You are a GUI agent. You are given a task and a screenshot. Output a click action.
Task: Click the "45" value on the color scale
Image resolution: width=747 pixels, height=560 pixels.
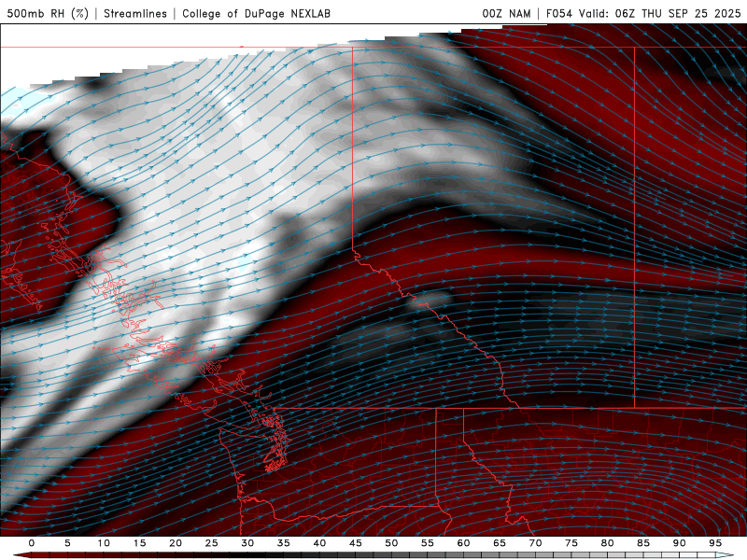coord(356,543)
